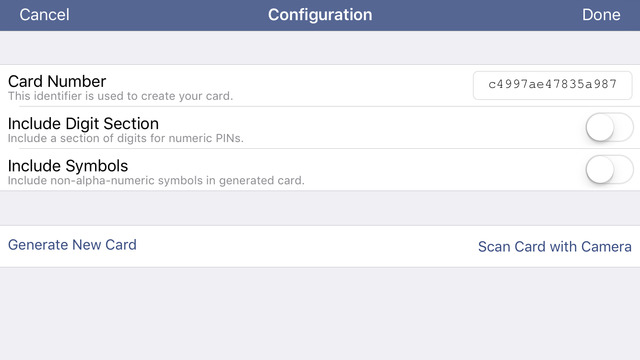This screenshot has width=640, height=360.
Task: Click the Configuration title text
Action: coord(320,15)
